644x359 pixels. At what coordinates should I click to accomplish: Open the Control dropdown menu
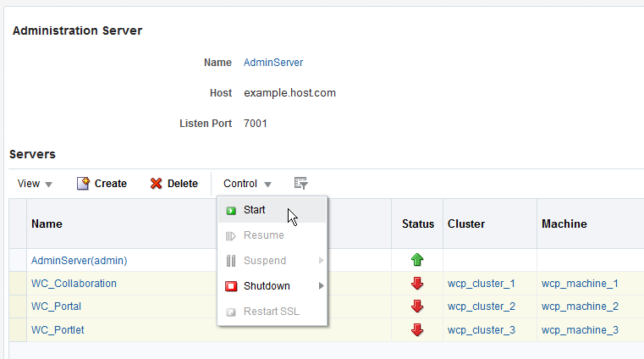pyautogui.click(x=247, y=184)
